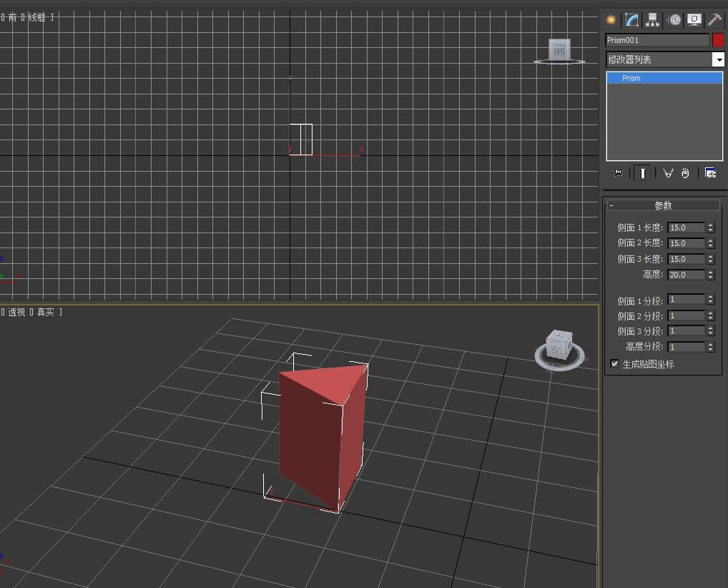Screen dimensions: 728x588
Task: Open the Display panel tab
Action: [694, 20]
